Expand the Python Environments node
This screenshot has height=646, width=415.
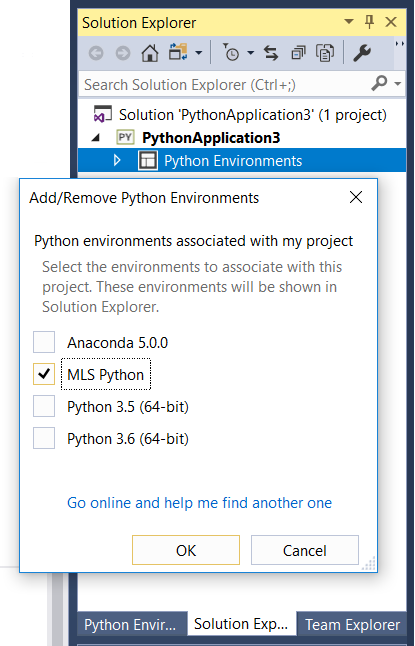[x=117, y=160]
